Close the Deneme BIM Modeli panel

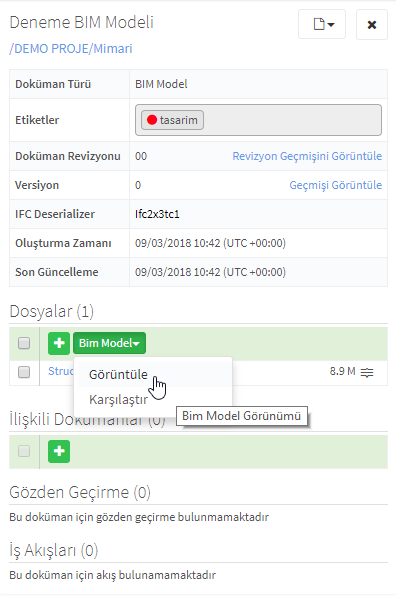coord(371,25)
